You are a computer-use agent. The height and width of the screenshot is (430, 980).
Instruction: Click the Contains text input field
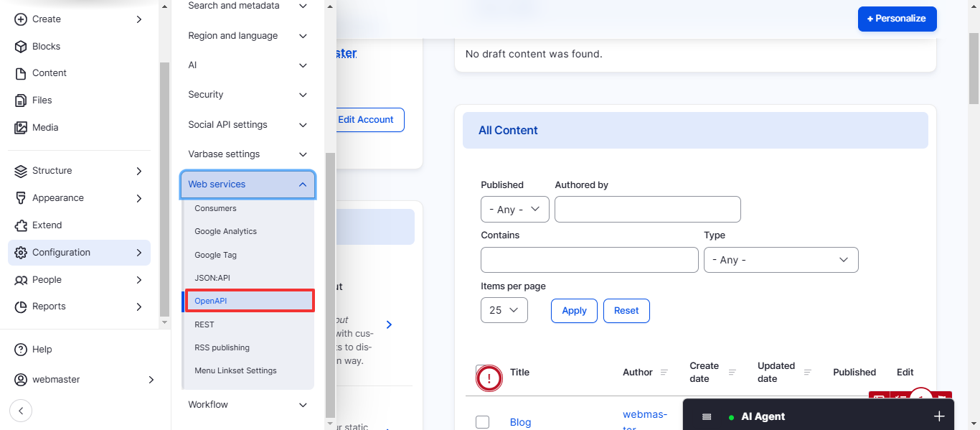coord(589,260)
